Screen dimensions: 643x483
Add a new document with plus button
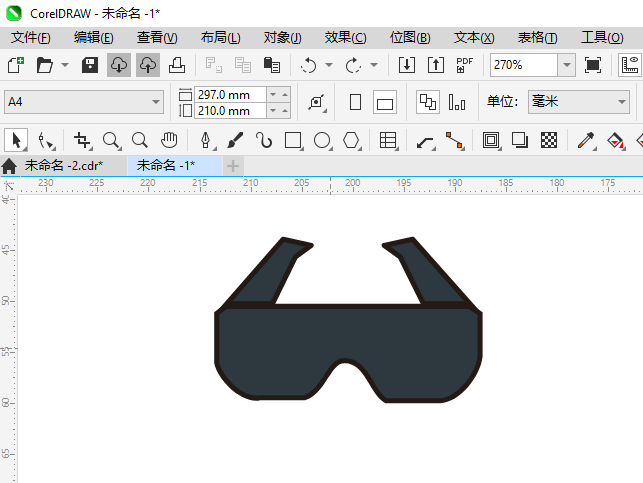click(233, 165)
